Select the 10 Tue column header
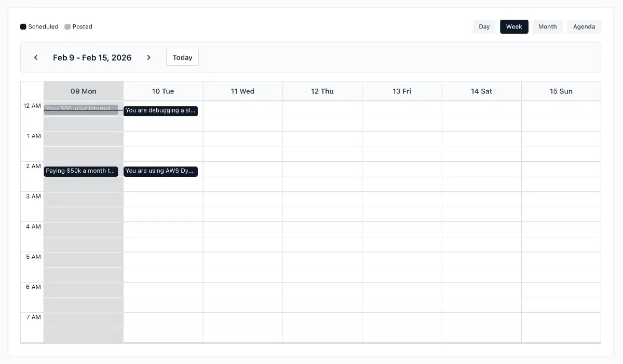The height and width of the screenshot is (364, 623). tap(163, 91)
